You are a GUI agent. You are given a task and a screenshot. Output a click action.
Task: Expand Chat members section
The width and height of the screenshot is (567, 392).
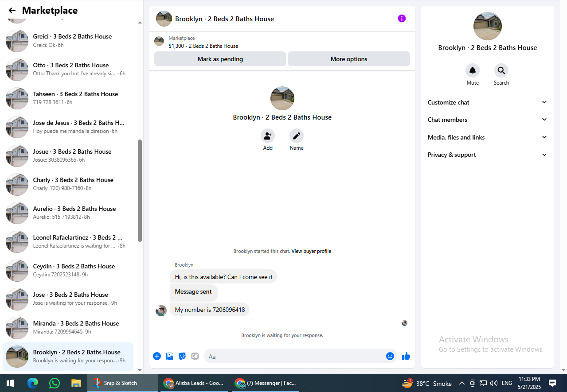487,120
